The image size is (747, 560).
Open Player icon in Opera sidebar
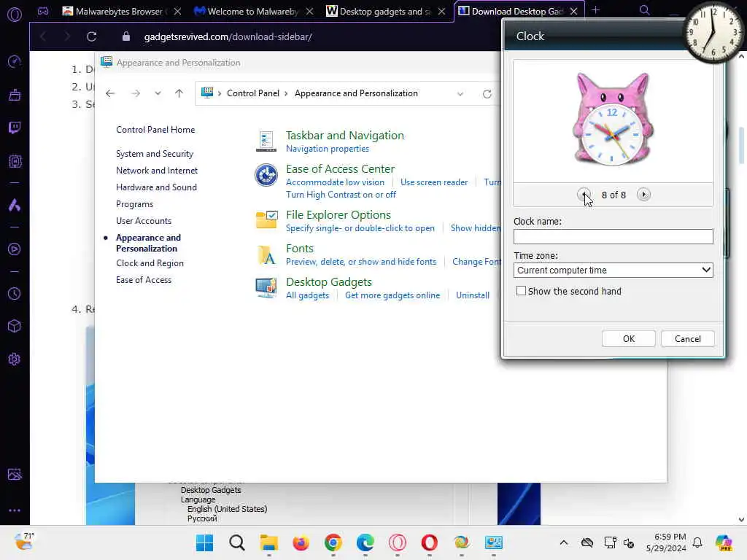pyautogui.click(x=15, y=249)
